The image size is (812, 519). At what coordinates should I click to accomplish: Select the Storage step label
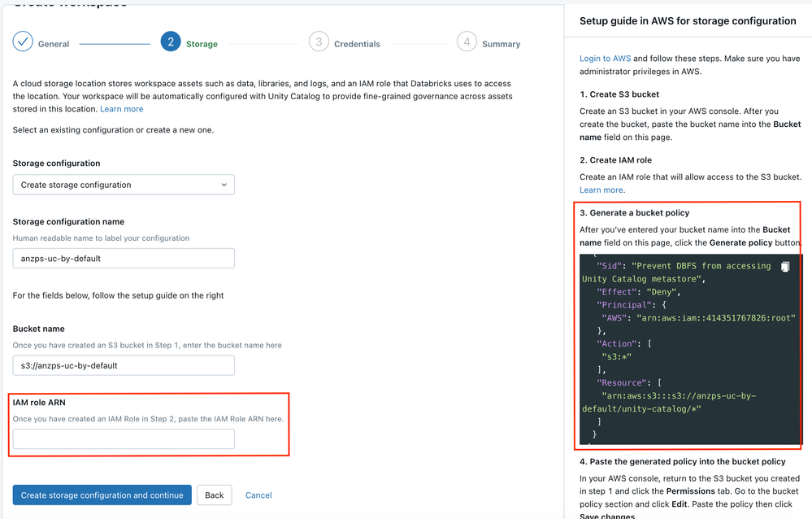pyautogui.click(x=202, y=44)
